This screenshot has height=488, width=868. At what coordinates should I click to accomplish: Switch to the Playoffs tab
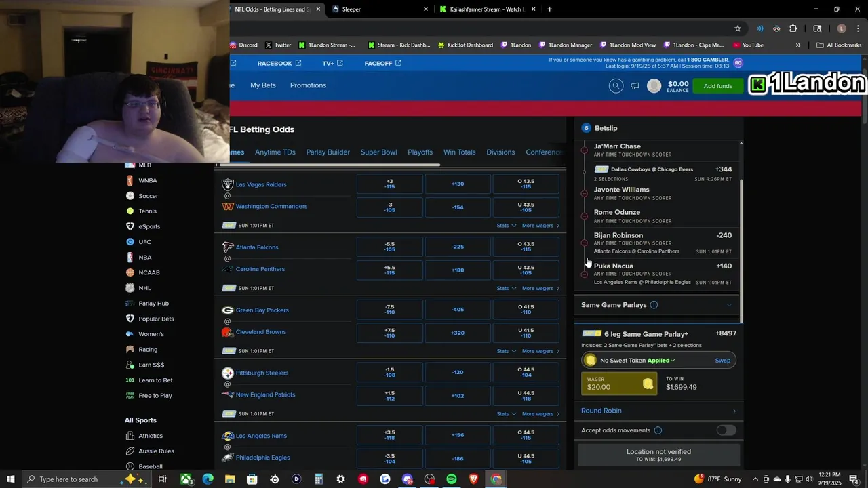point(420,152)
